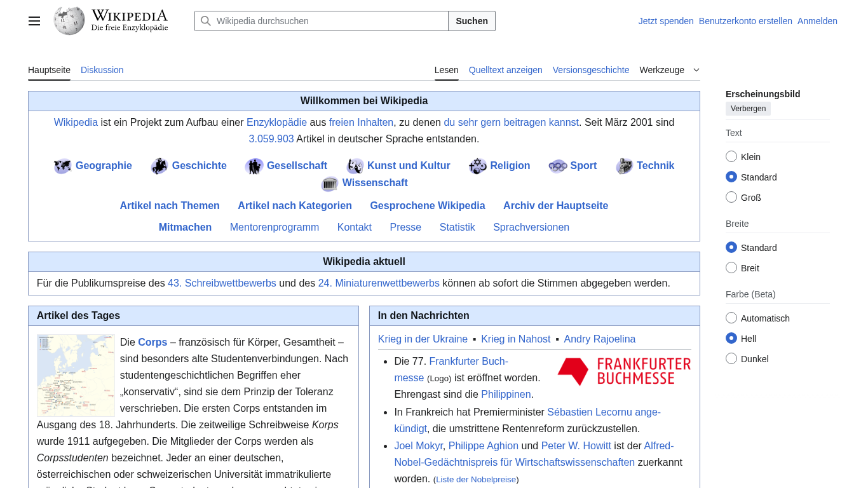
Task: Open the Wissenschaft portal text link
Action: click(x=375, y=182)
